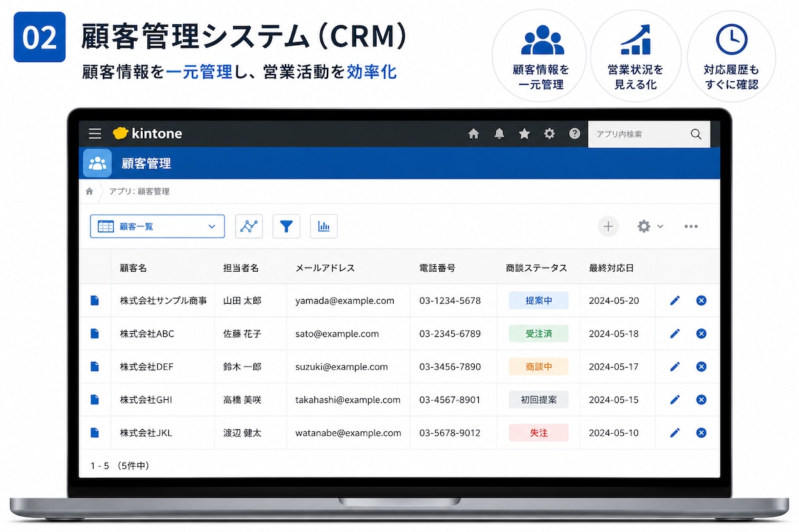Click phone number 03-3456-7890
799x532 pixels.
click(450, 366)
